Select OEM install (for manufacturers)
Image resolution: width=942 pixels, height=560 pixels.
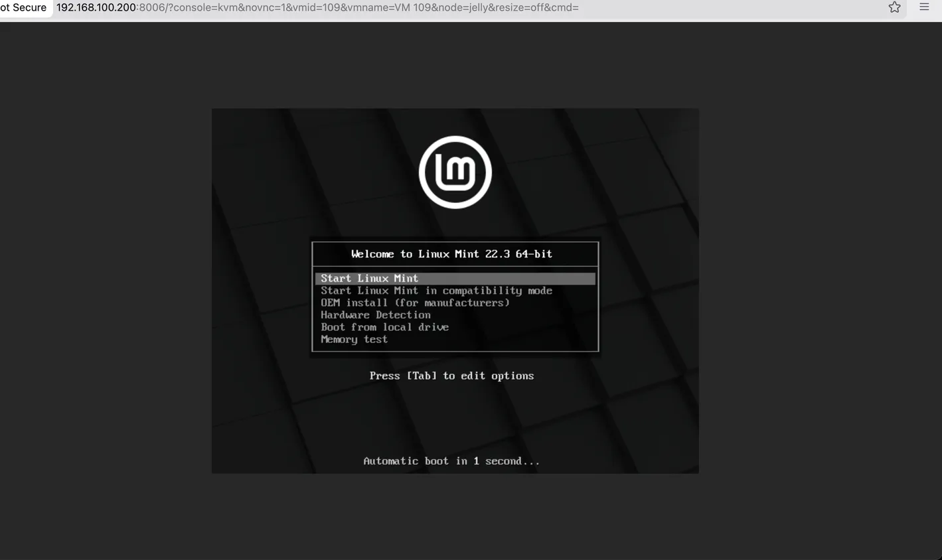click(x=415, y=303)
